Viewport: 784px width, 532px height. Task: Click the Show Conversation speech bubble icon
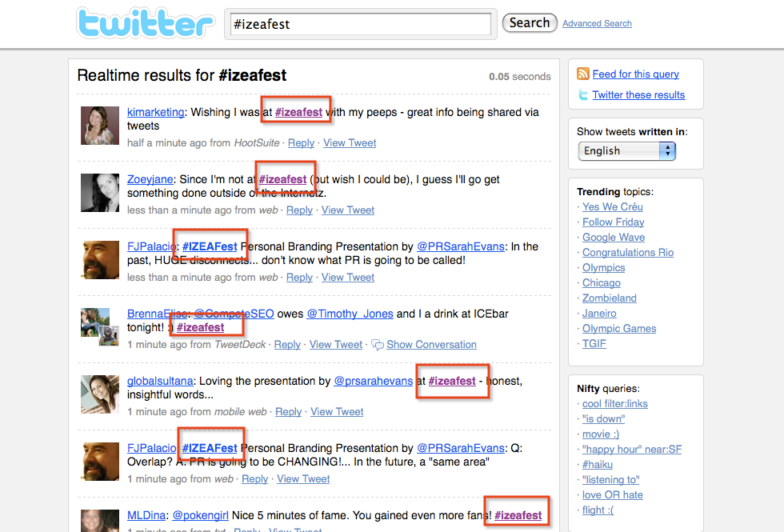[x=378, y=345]
